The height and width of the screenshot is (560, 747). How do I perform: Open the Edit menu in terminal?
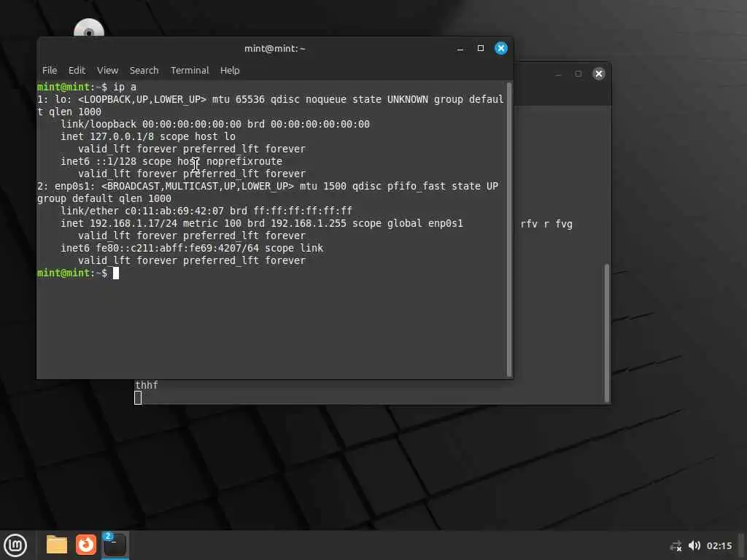[x=77, y=71]
